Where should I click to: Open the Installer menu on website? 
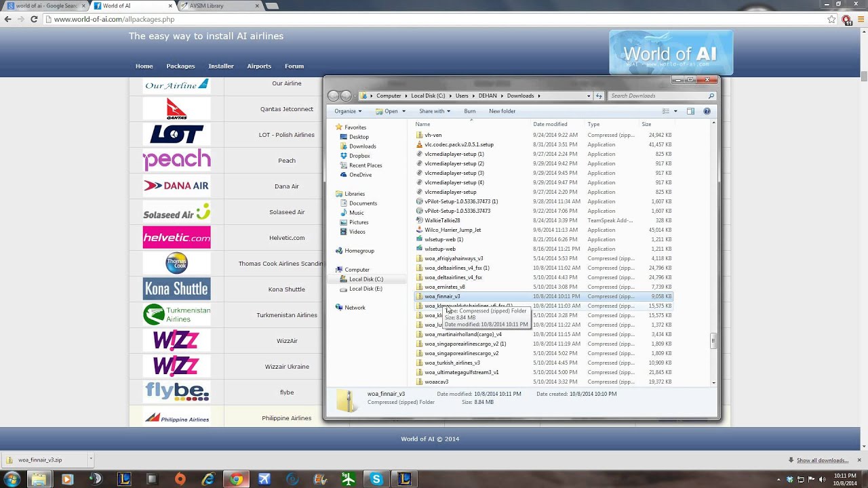coord(221,66)
